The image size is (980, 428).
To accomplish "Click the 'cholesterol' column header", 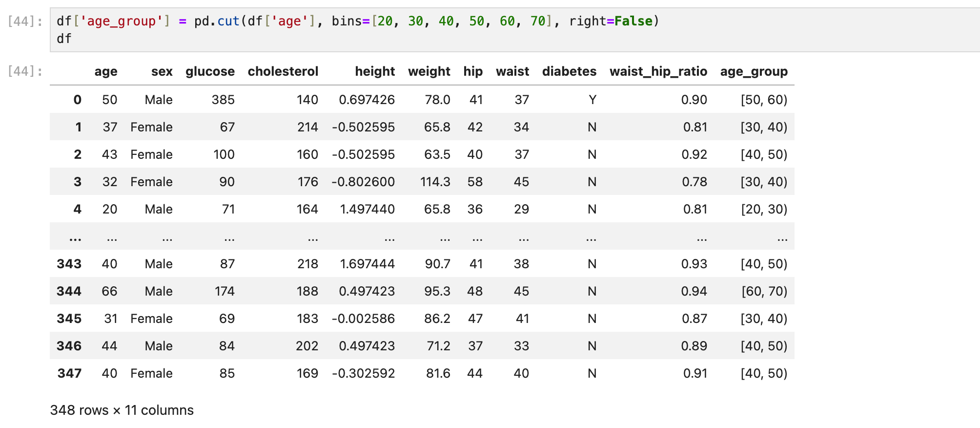I will [283, 71].
